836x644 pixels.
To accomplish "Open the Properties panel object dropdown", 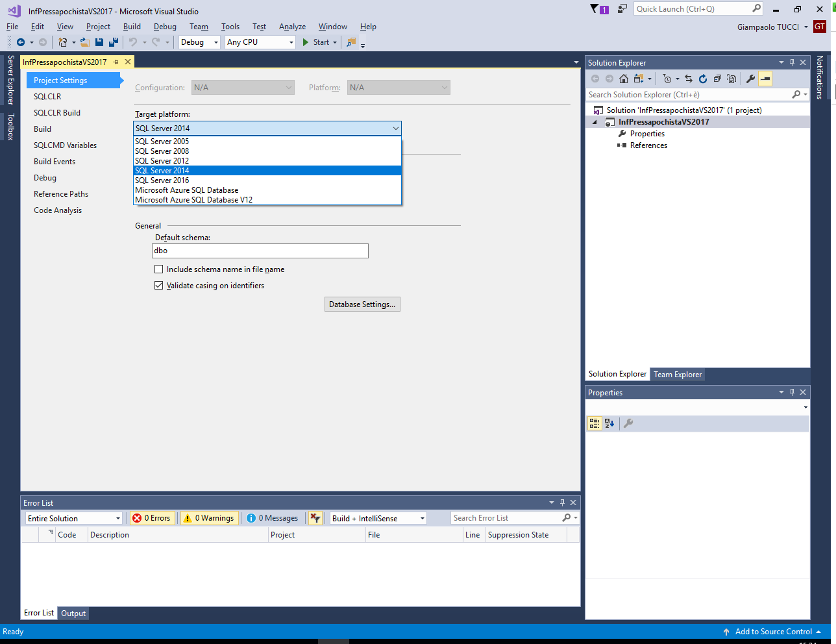I will click(805, 408).
